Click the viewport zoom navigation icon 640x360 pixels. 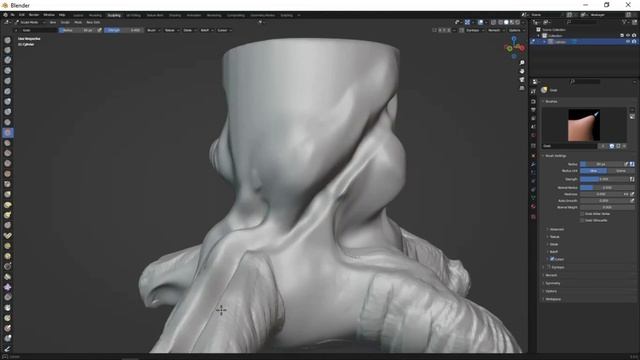pyautogui.click(x=522, y=63)
